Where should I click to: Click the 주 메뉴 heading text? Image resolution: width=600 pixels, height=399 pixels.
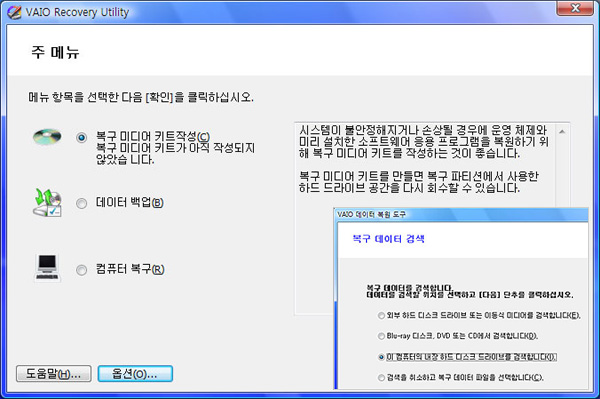point(55,52)
